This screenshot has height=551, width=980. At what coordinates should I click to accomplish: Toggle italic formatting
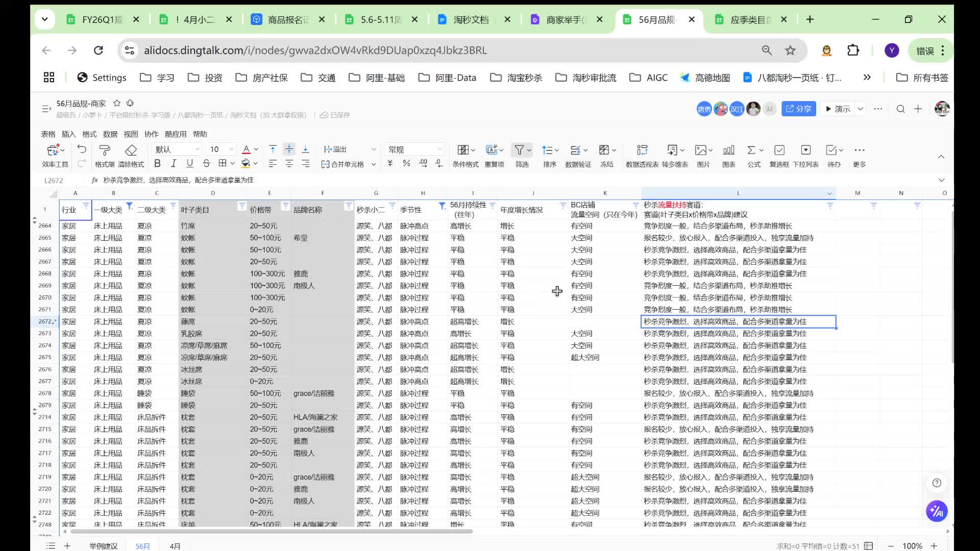(x=174, y=163)
